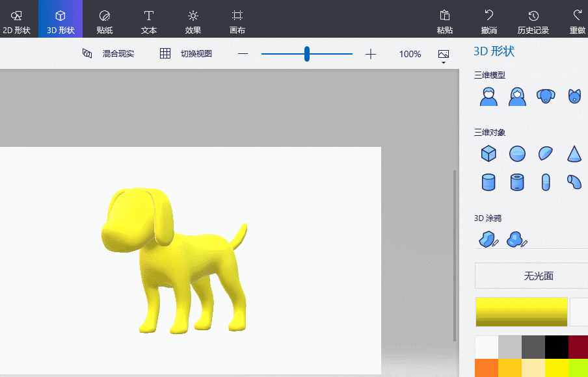
Task: Activate the female 3D model
Action: [x=516, y=96]
